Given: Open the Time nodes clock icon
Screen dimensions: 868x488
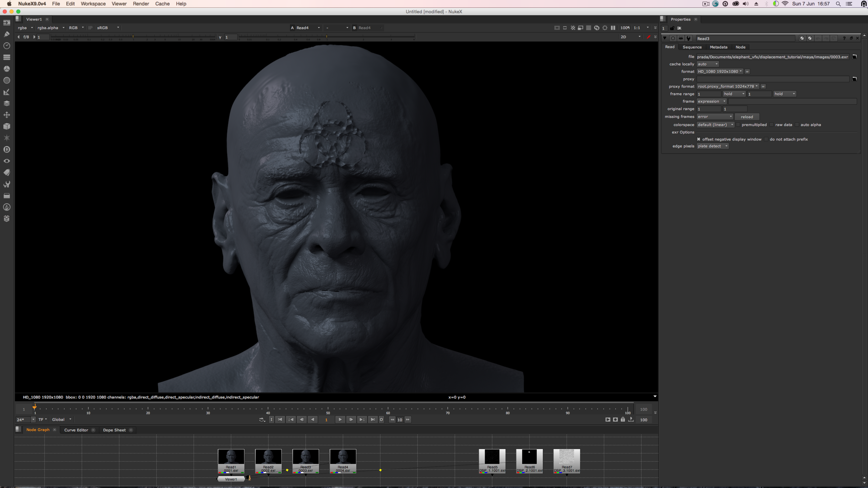Looking at the screenshot, I should [x=7, y=45].
